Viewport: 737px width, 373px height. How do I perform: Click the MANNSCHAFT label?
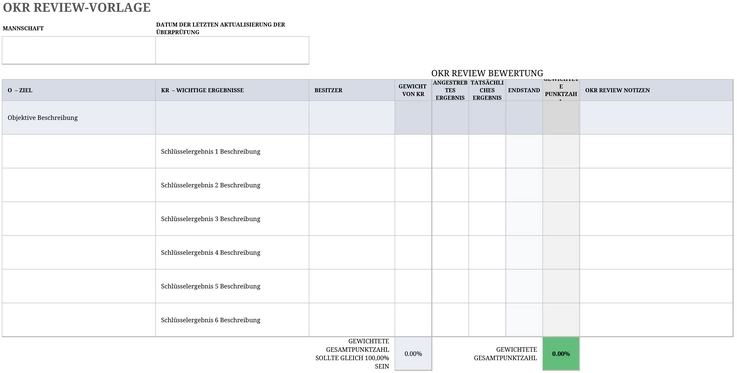coord(23,28)
